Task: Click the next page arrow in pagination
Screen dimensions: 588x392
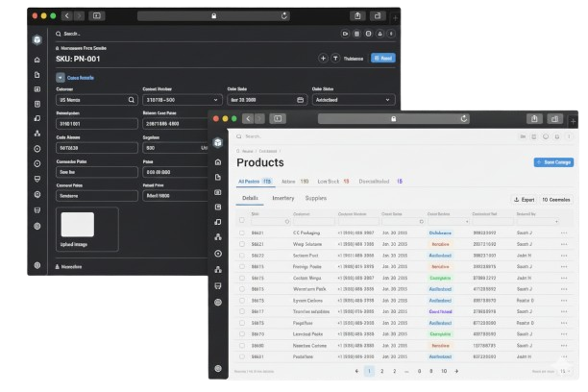Action: coord(456,371)
